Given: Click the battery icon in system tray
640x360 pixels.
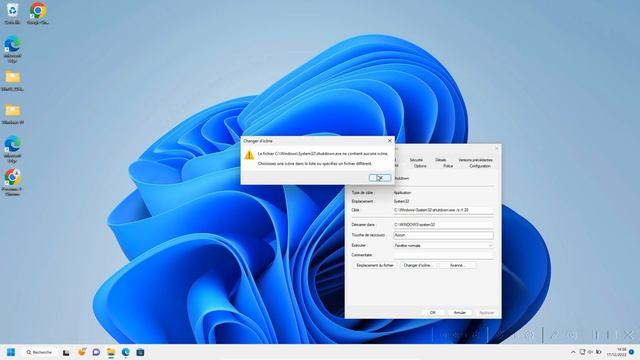Looking at the screenshot, I should 598,352.
